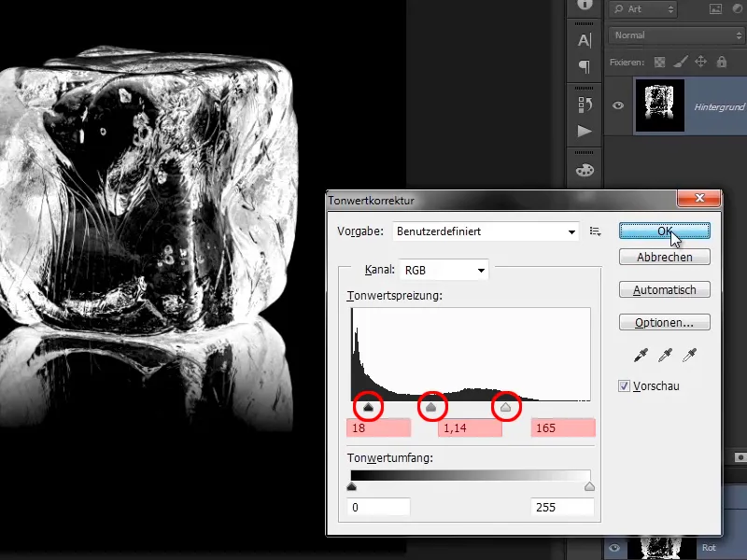This screenshot has height=560, width=747.
Task: Open the Swatches palette panel icon
Action: coord(585,170)
